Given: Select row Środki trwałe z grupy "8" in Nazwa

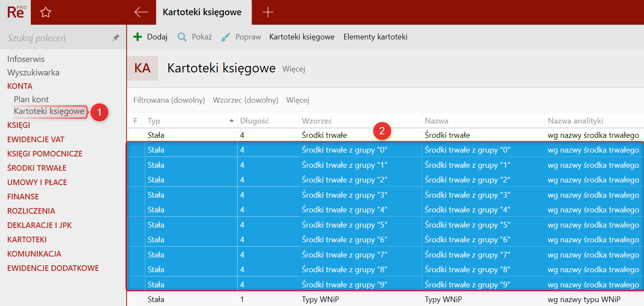Looking at the screenshot, I should (467, 270).
